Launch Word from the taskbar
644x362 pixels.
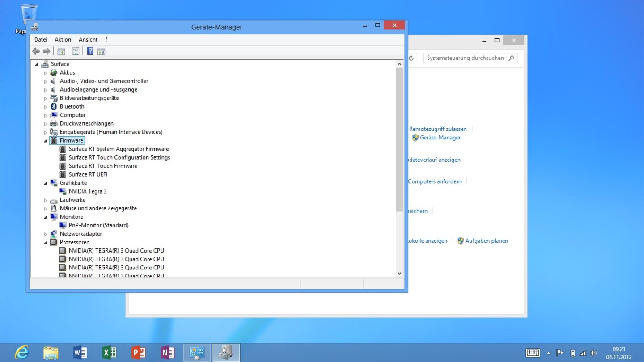[80, 353]
